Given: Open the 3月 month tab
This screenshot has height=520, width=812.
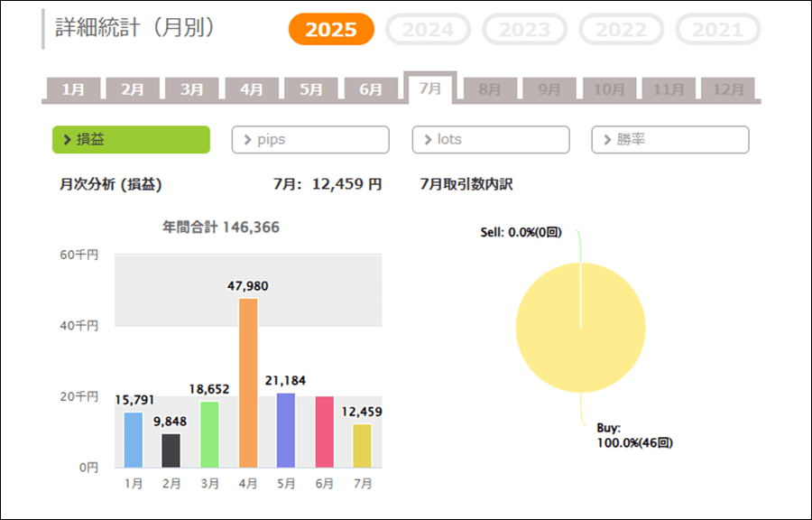Looking at the screenshot, I should tap(192, 89).
